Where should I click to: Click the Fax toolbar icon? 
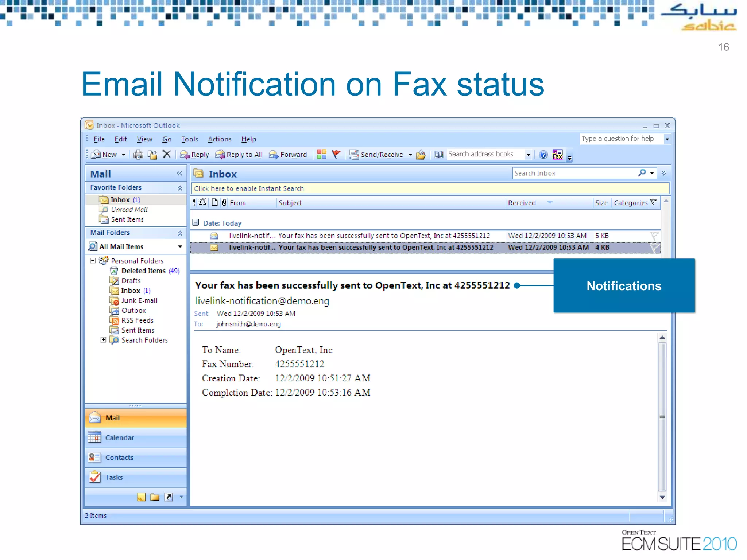[558, 155]
